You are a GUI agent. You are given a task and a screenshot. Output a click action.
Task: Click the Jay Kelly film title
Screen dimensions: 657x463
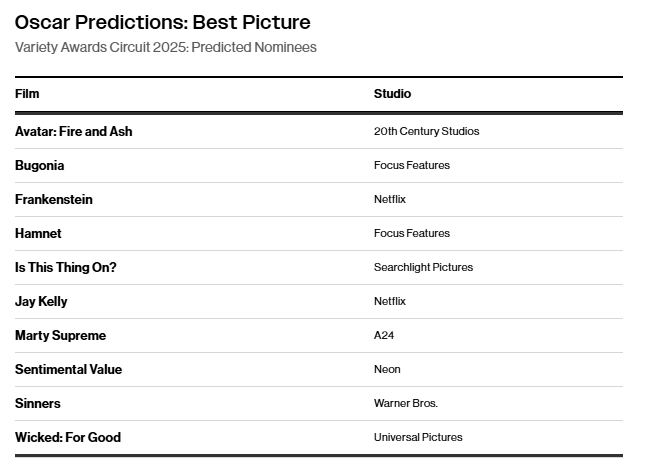[41, 302]
